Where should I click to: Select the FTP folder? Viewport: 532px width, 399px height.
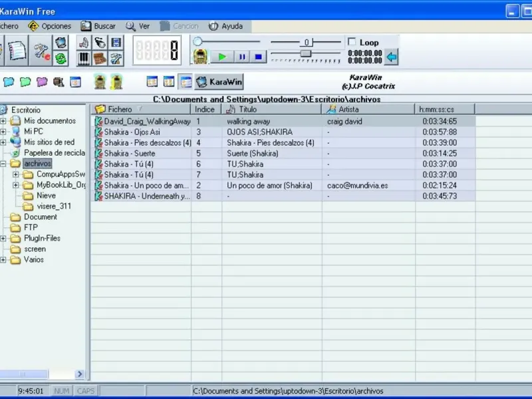[31, 227]
